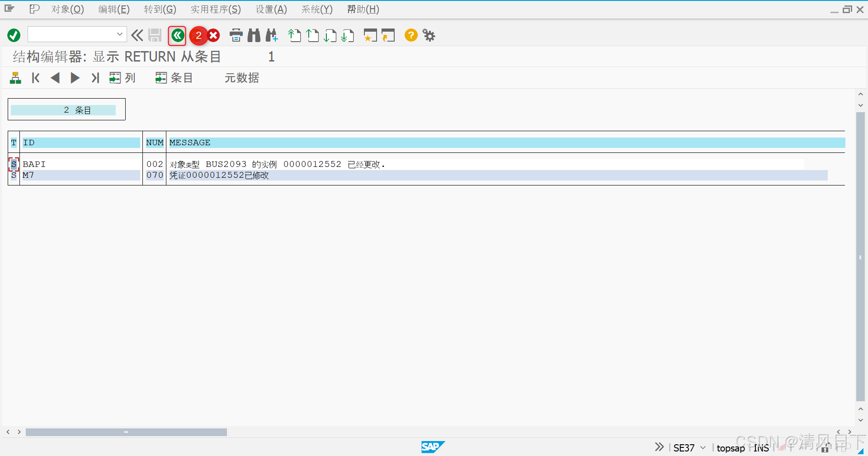The width and height of the screenshot is (868, 456).
Task: Click the customize local layout gear icon
Action: (428, 35)
